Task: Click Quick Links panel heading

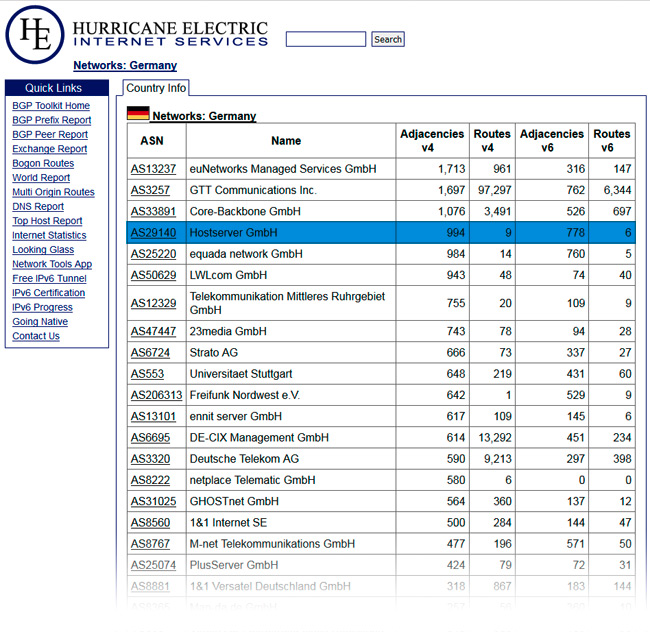Action: [x=57, y=88]
